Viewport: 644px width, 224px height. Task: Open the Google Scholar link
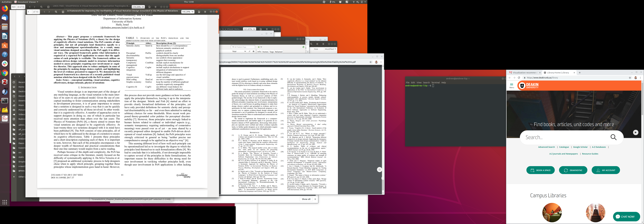point(580,147)
